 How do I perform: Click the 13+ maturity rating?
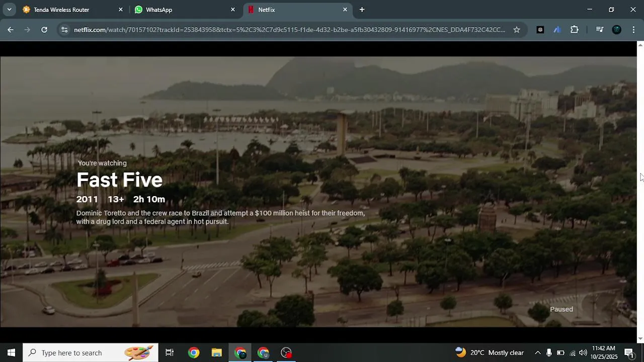(x=116, y=199)
